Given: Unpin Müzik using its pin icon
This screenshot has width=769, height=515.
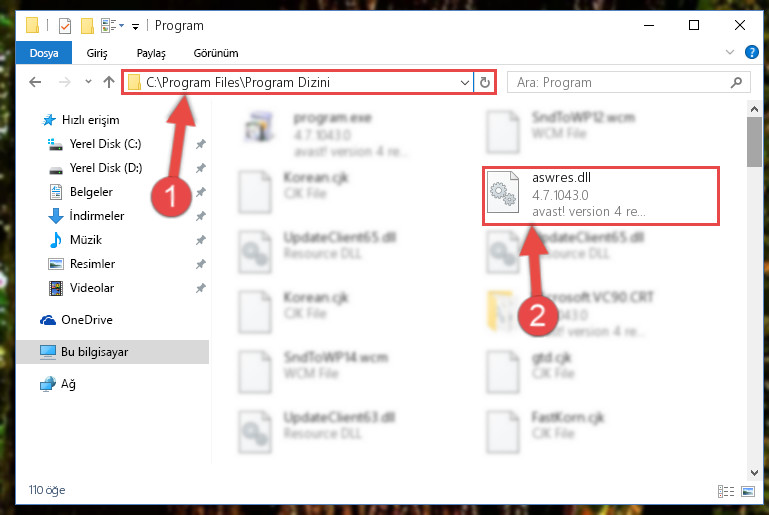Looking at the screenshot, I should coord(201,240).
